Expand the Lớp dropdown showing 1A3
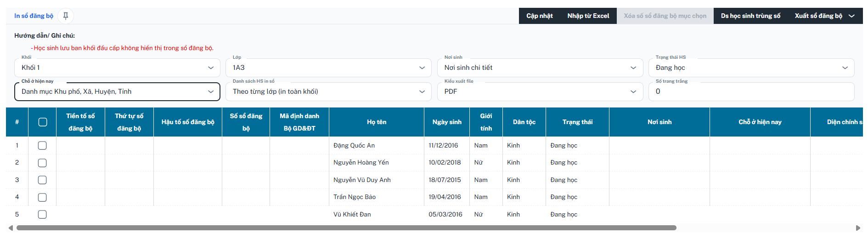 tap(328, 68)
